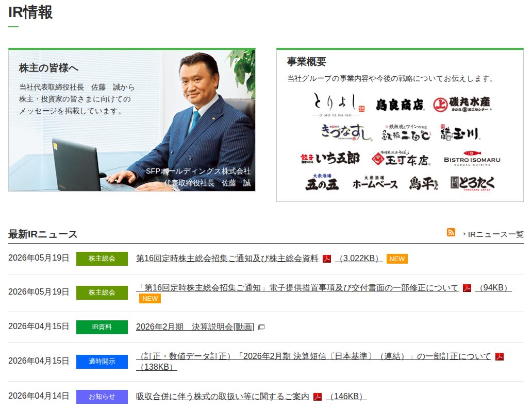This screenshot has width=532, height=412.
Task: Click the green IR資料 category tag
Action: [x=102, y=328]
